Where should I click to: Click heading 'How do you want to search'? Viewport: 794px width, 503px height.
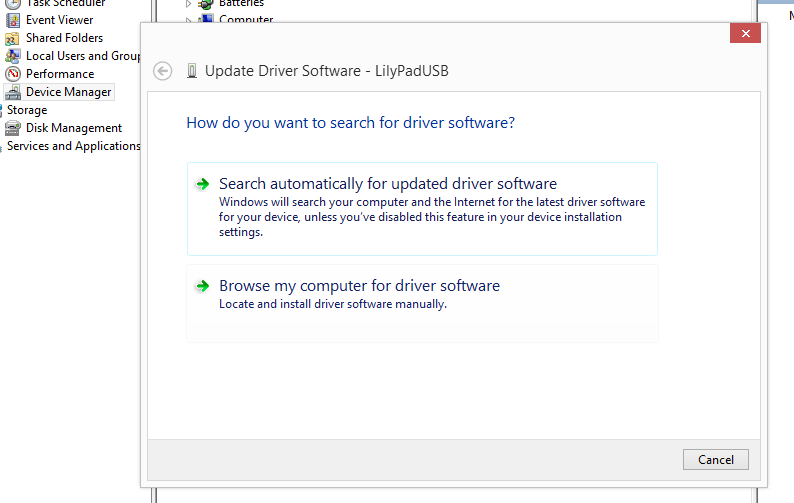pos(350,123)
